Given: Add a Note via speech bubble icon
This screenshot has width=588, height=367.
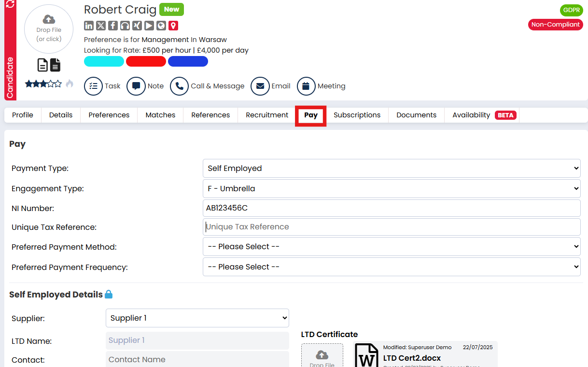Looking at the screenshot, I should click(x=136, y=86).
